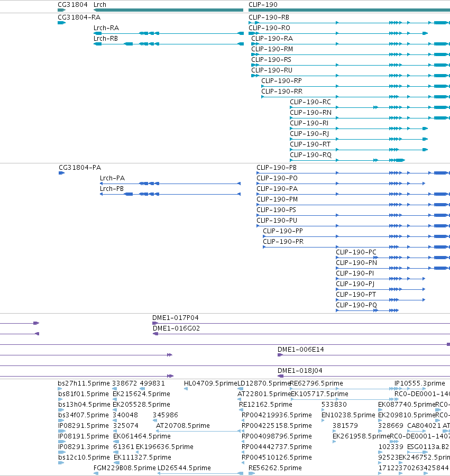Viewport: 450px width, 476px height.
Task: Click transcript CLIP-190-RJ label
Action: pyautogui.click(x=309, y=134)
